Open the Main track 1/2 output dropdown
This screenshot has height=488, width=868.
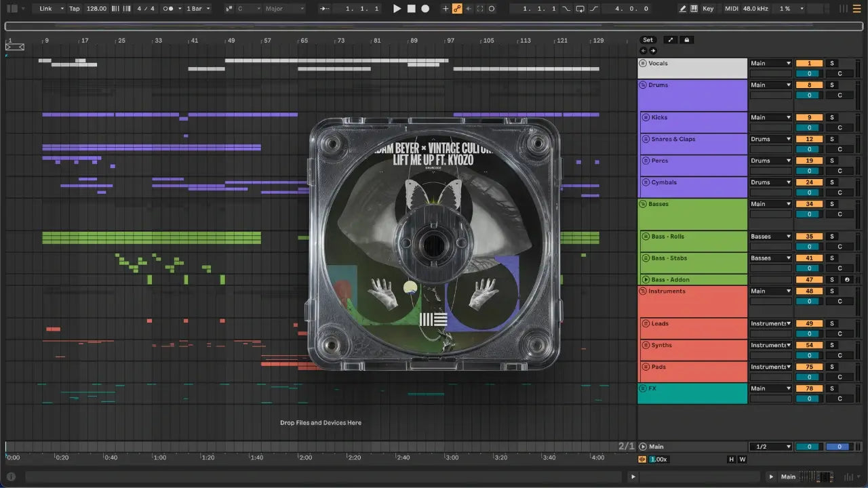tap(770, 447)
